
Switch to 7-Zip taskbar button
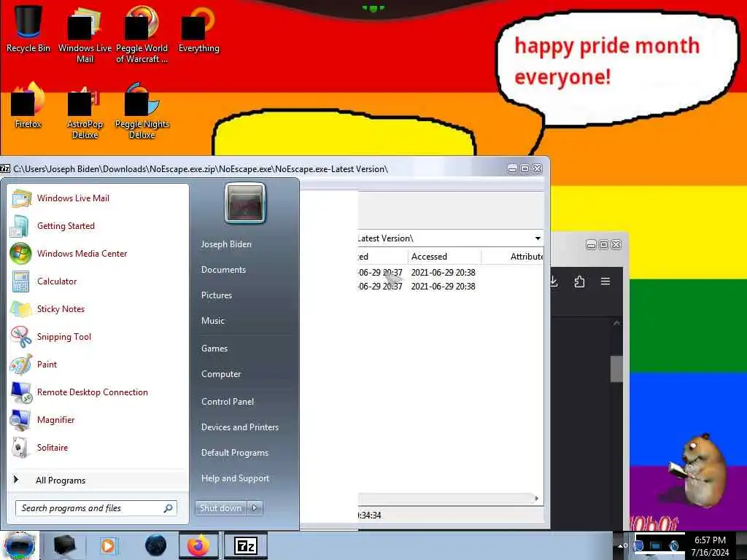pyautogui.click(x=246, y=545)
